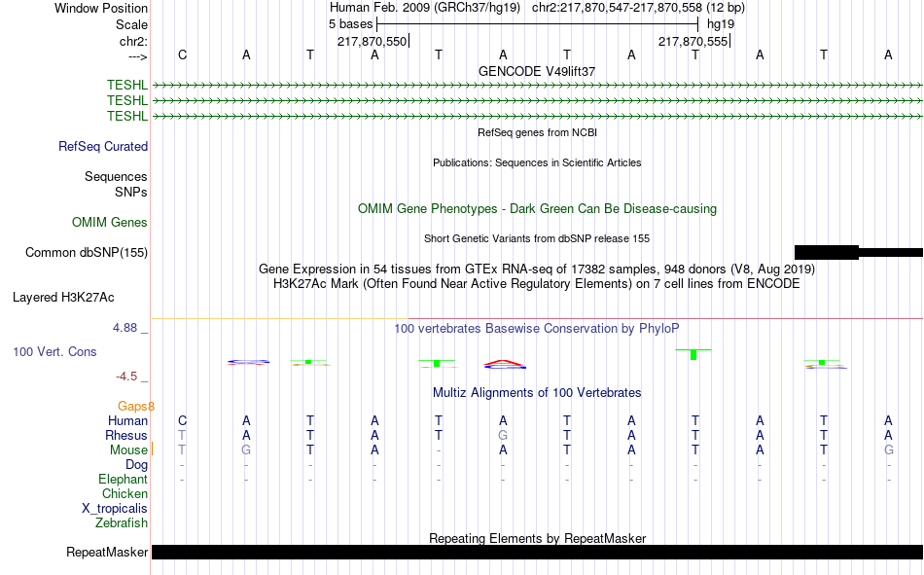Click the Sequences track label
The image size is (924, 575).
click(116, 176)
